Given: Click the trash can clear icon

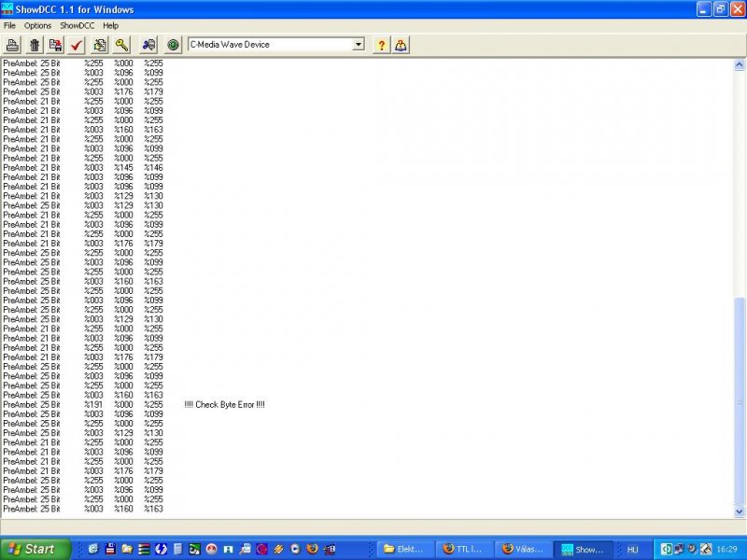Looking at the screenshot, I should pos(35,45).
